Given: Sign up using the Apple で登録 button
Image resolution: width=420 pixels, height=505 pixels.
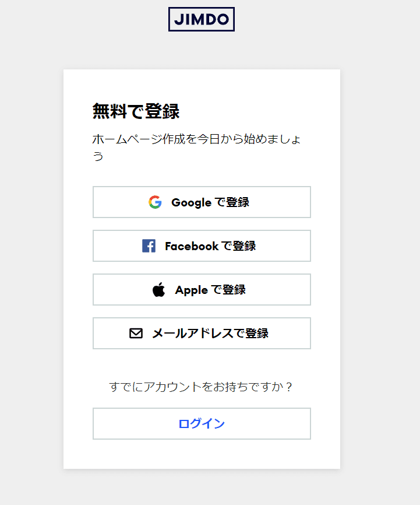Looking at the screenshot, I should click(x=202, y=289).
